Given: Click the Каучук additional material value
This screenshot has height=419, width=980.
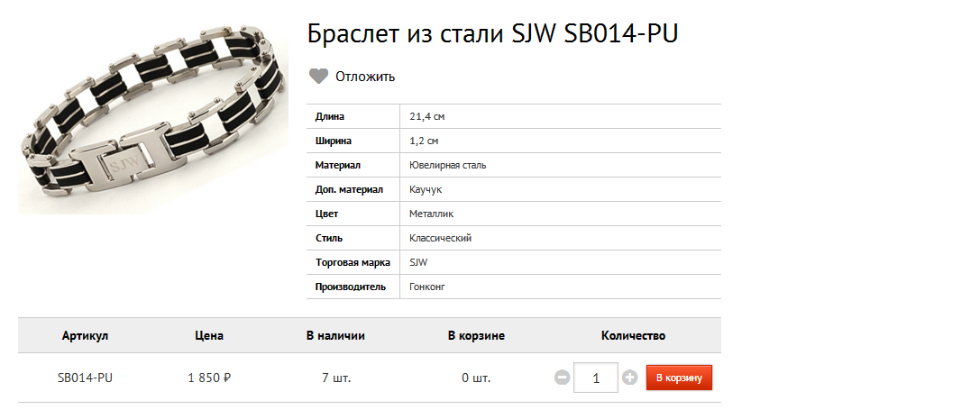Looking at the screenshot, I should (426, 190).
